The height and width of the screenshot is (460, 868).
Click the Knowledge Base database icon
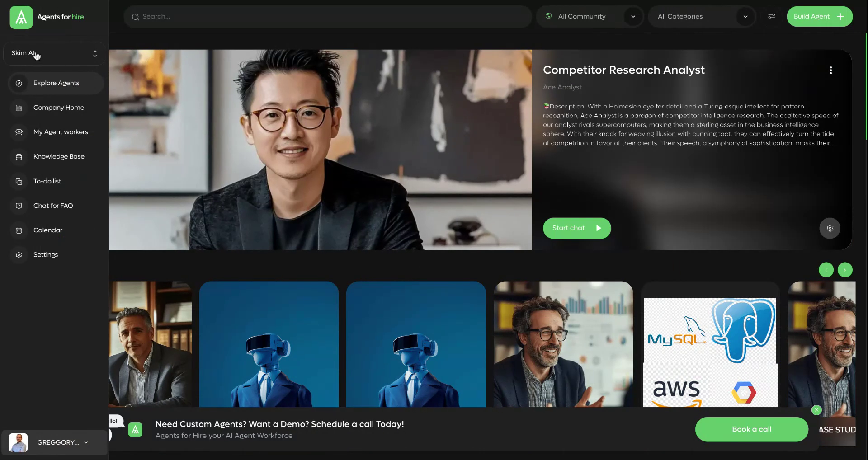coord(19,157)
